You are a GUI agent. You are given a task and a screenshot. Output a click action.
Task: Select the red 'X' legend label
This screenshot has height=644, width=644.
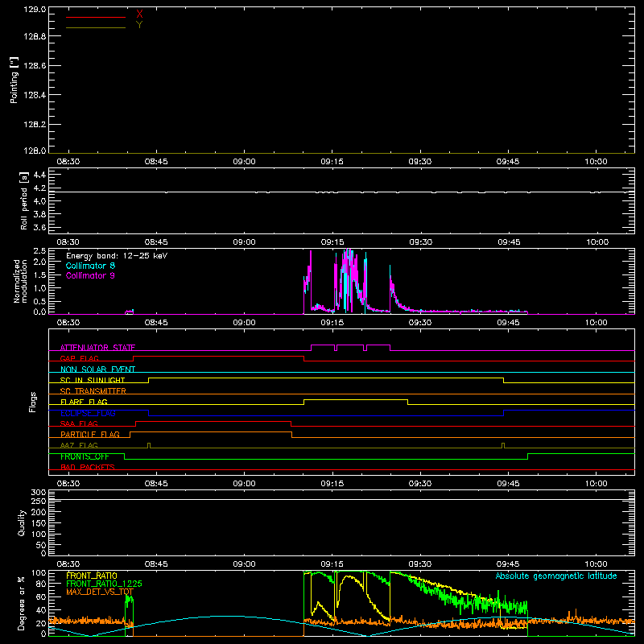139,14
